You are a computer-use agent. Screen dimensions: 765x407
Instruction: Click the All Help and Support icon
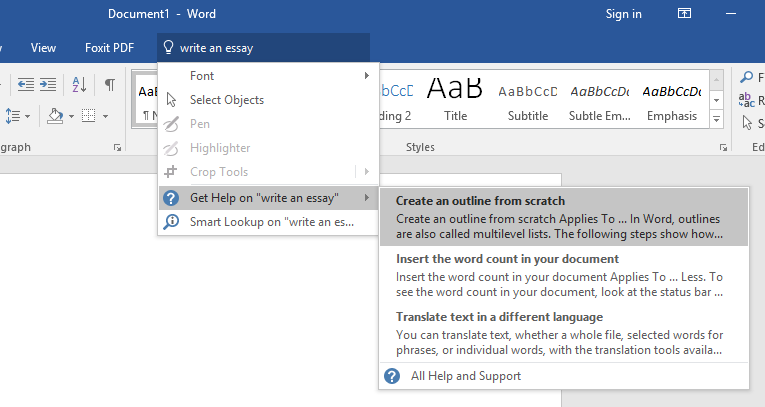coord(392,376)
